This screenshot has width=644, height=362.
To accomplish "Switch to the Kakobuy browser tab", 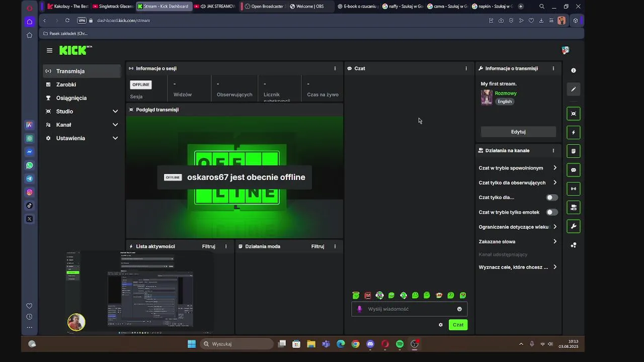I will click(67, 7).
